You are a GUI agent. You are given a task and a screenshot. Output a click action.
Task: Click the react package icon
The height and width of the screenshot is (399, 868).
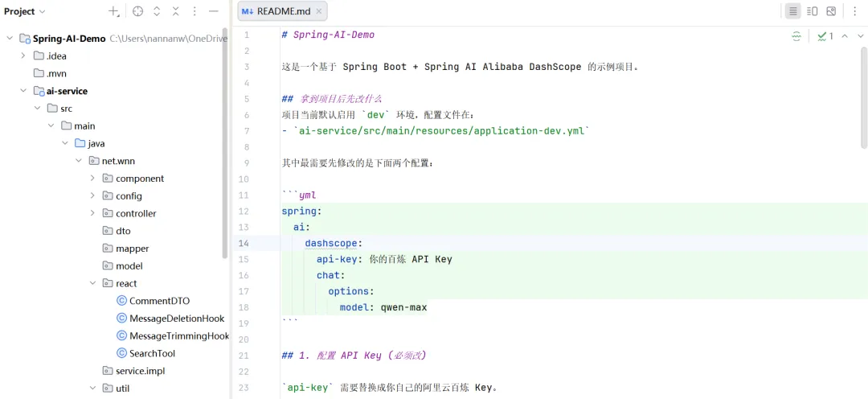108,283
